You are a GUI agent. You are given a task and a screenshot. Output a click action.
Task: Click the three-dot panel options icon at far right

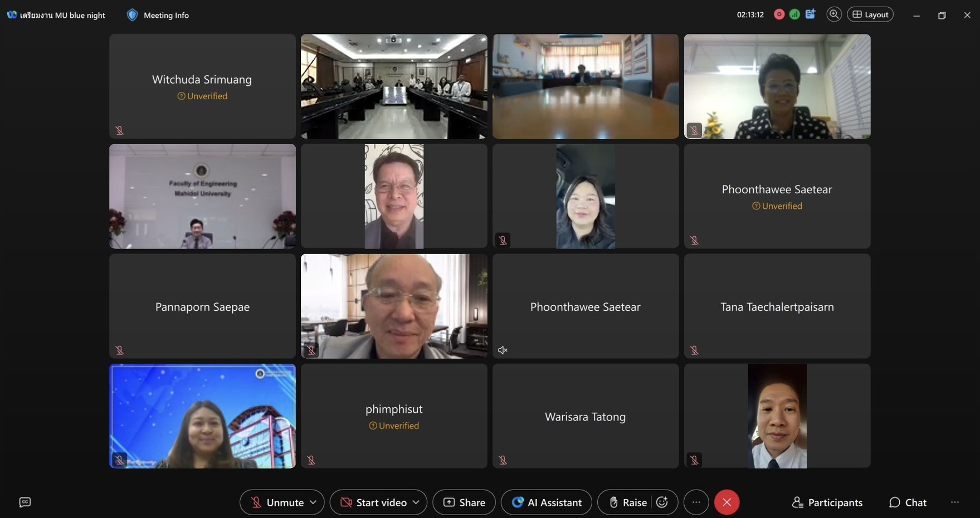955,502
